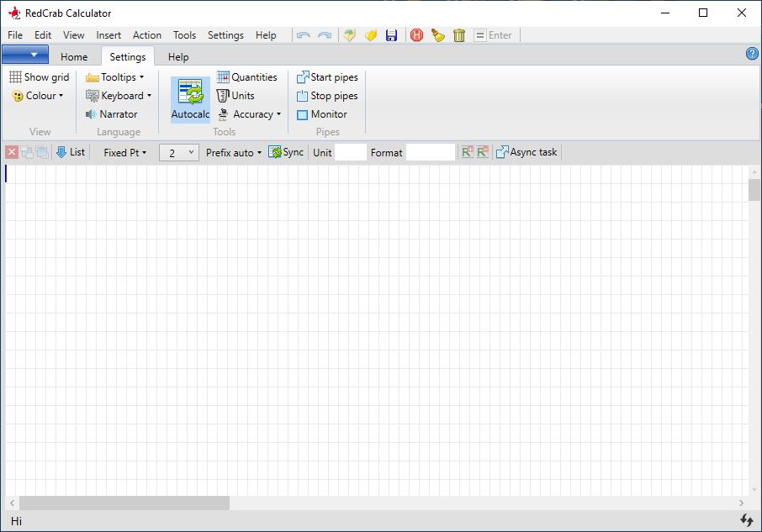Viewport: 762px width, 532px height.
Task: Click the trash can delete icon
Action: (459, 35)
